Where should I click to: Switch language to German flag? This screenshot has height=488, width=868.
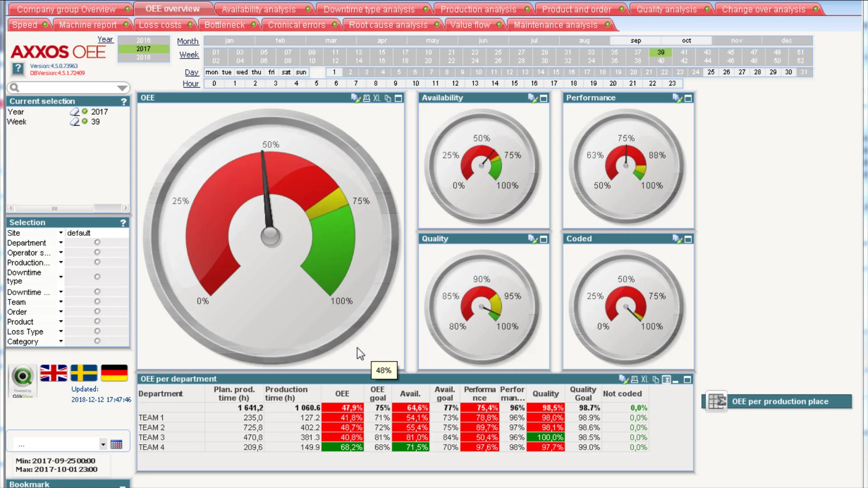click(x=114, y=373)
